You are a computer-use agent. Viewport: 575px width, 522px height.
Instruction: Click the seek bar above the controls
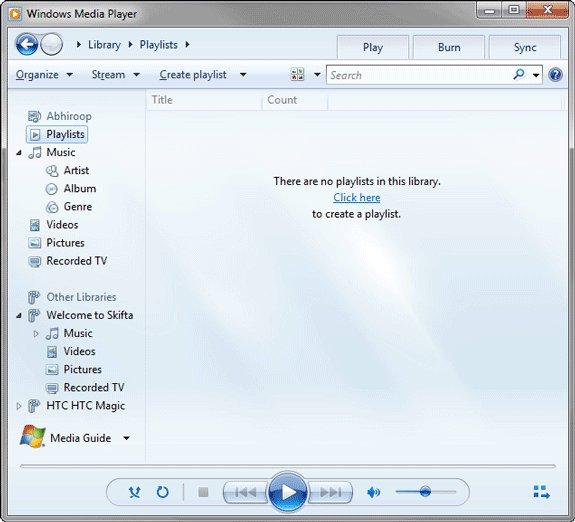pos(288,466)
